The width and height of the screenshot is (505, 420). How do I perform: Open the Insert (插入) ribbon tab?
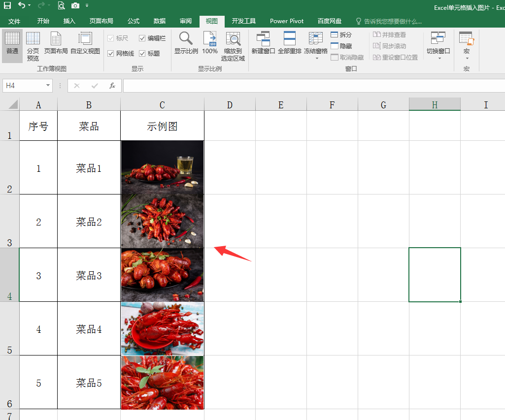pyautogui.click(x=69, y=21)
